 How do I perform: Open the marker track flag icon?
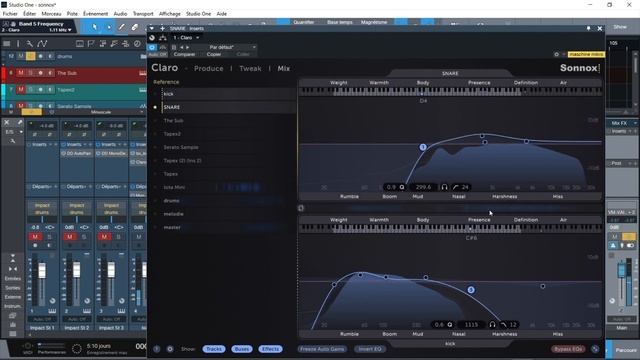click(x=91, y=44)
